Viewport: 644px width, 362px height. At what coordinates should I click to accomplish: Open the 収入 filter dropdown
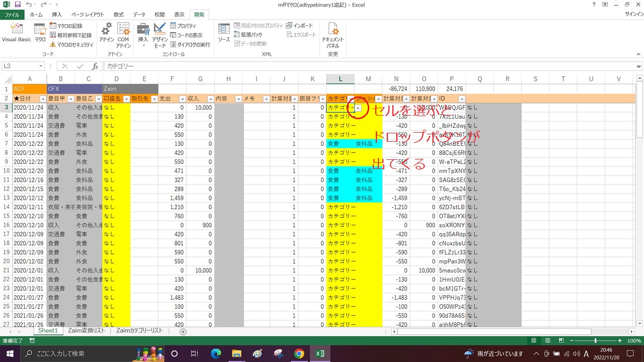tap(210, 99)
